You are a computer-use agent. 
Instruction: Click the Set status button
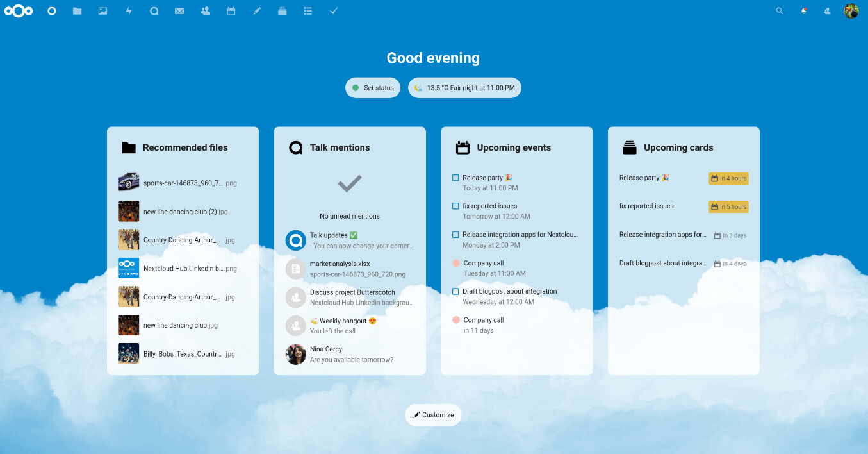pyautogui.click(x=373, y=88)
